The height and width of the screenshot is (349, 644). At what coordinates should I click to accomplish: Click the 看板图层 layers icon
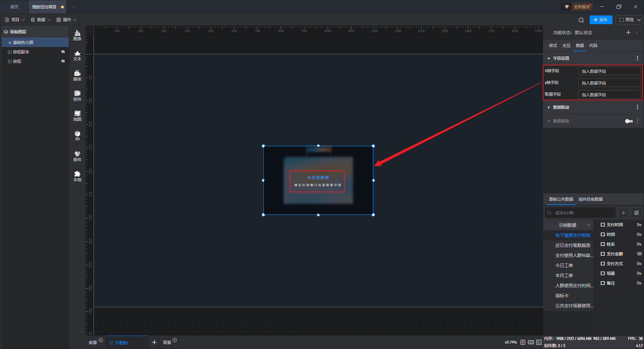pyautogui.click(x=6, y=32)
